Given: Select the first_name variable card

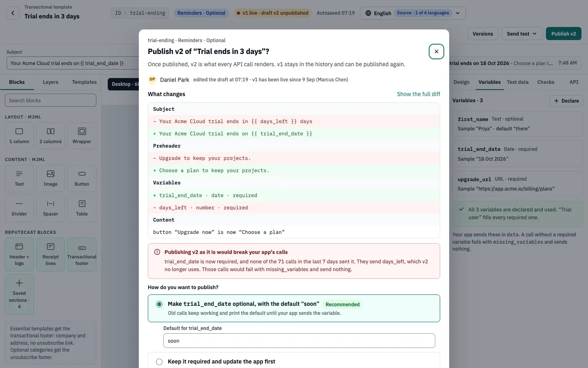Looking at the screenshot, I should coord(517,123).
